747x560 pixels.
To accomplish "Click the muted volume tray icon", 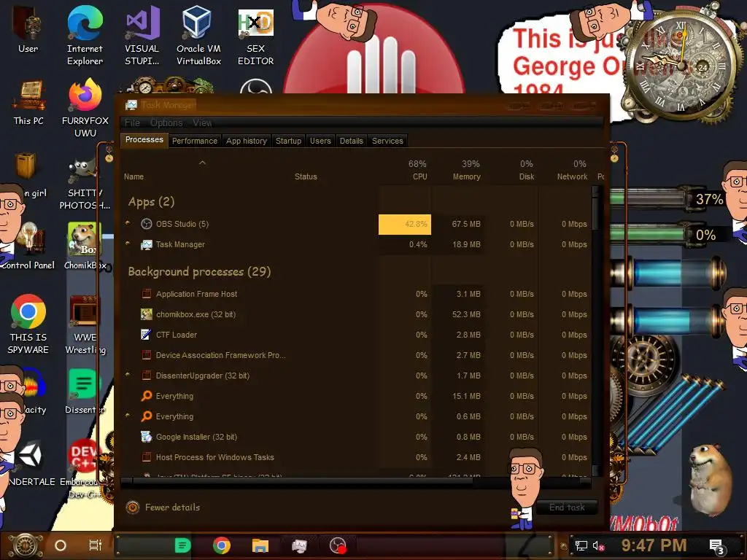I will [x=598, y=545].
